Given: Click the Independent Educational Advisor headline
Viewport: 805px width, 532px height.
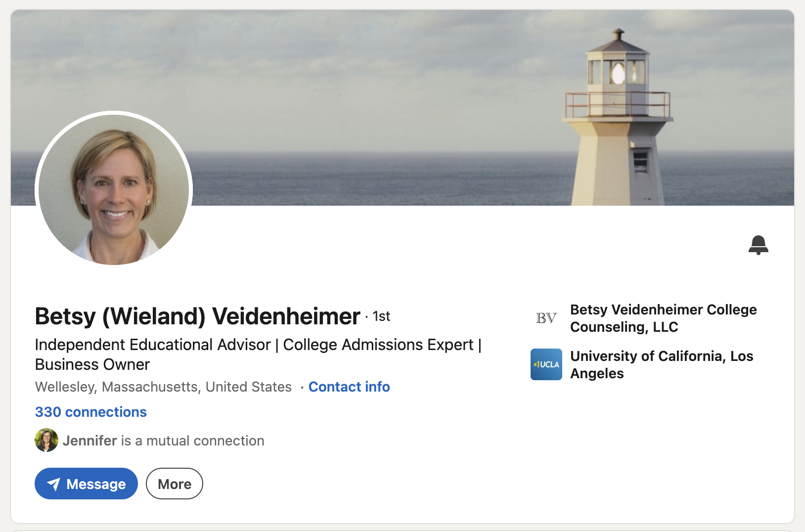Looking at the screenshot, I should 258,355.
